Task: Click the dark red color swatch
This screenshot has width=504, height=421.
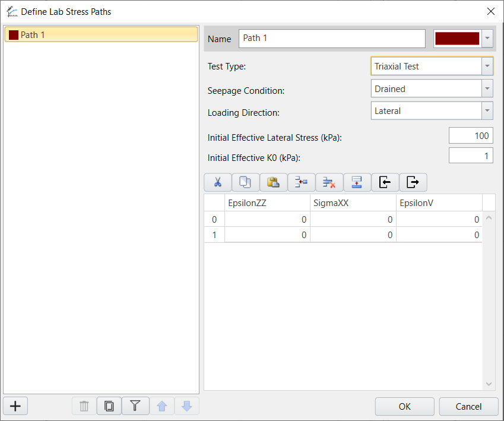Action: (457, 38)
